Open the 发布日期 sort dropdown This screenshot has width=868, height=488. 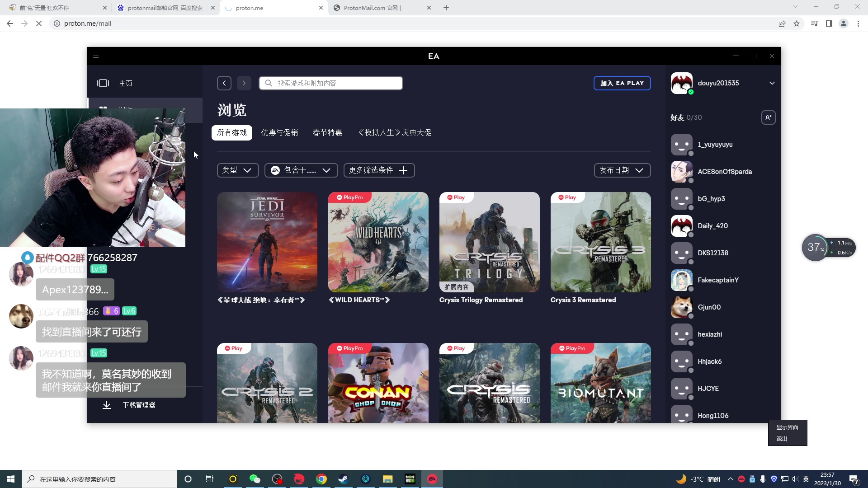[x=622, y=170]
